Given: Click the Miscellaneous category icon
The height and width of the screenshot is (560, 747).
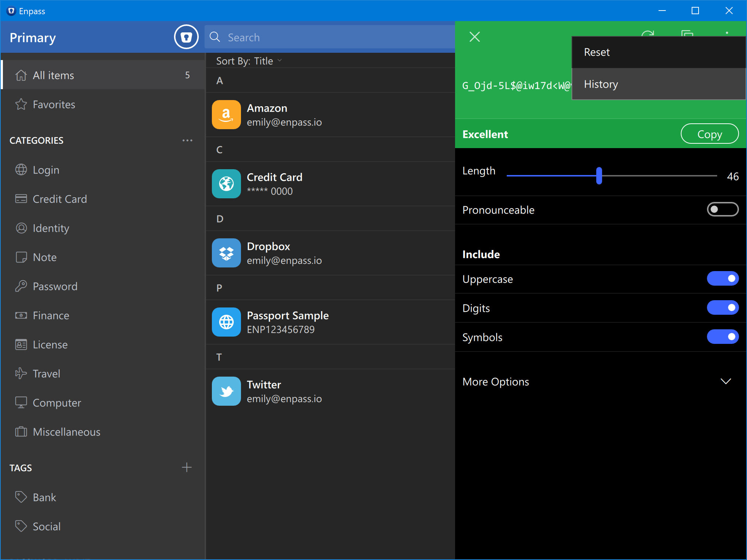Looking at the screenshot, I should click(x=21, y=432).
